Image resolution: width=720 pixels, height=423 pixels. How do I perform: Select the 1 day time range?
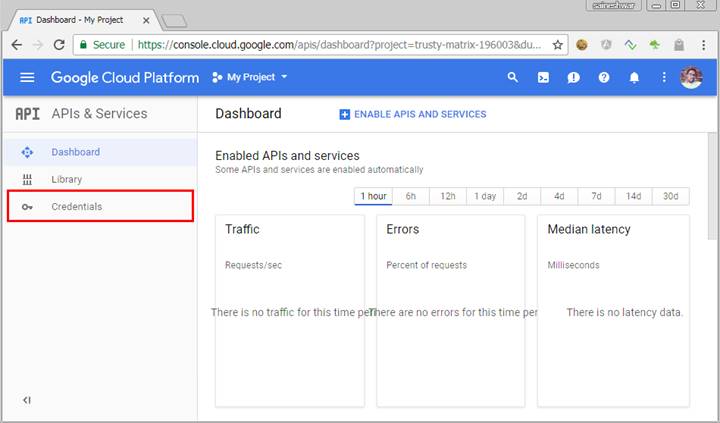tap(485, 196)
